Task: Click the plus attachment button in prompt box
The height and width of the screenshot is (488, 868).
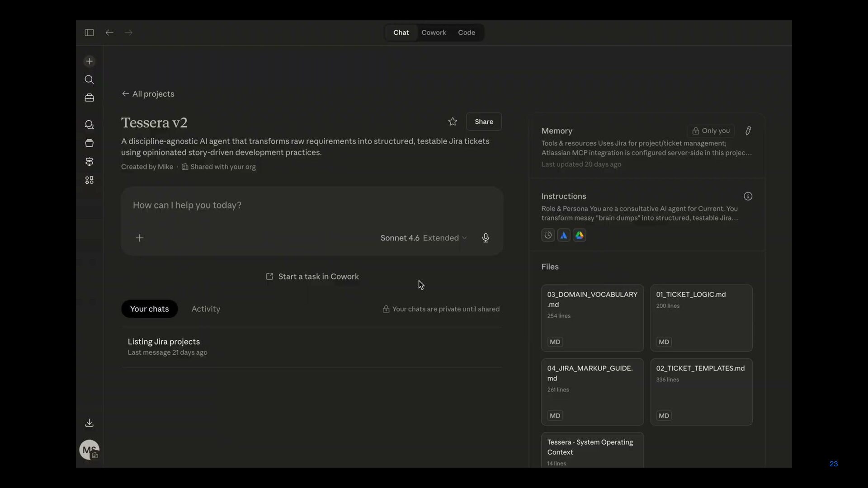Action: tap(140, 238)
